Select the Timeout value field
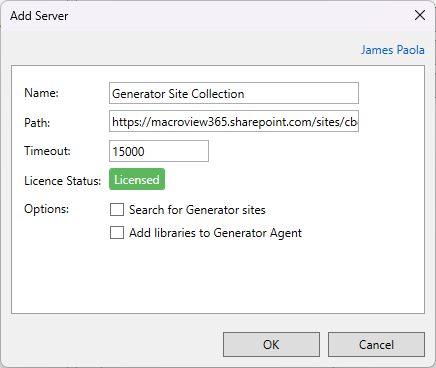The width and height of the screenshot is (436, 368). (x=159, y=151)
